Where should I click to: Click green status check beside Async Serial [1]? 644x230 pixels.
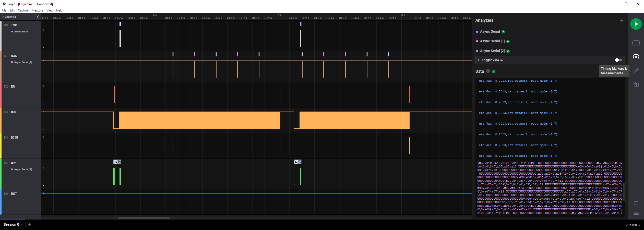508,41
